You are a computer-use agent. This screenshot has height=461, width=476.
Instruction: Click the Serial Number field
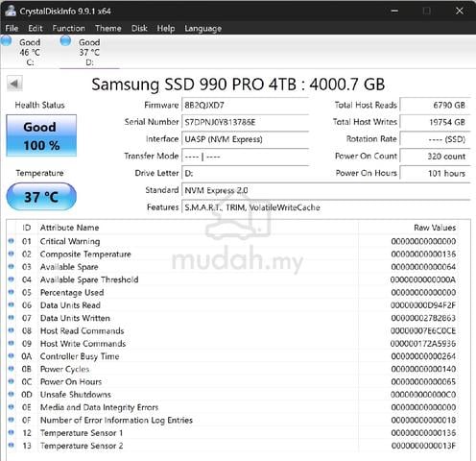(245, 122)
